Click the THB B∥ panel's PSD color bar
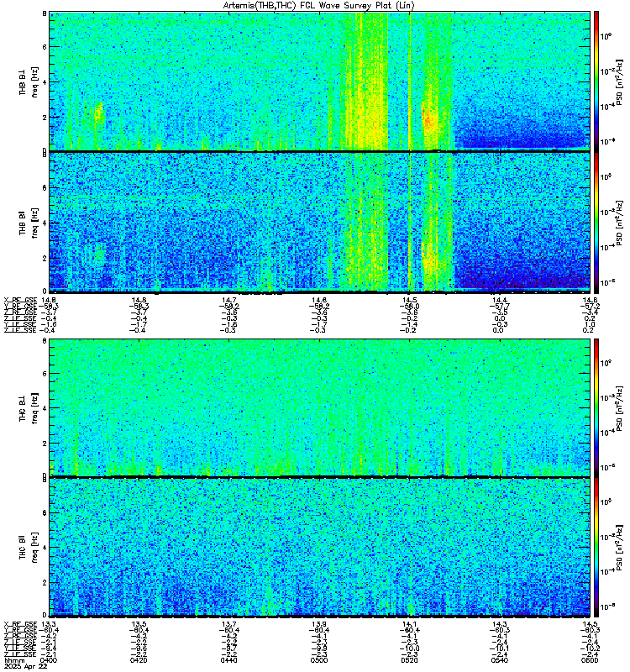 point(596,223)
